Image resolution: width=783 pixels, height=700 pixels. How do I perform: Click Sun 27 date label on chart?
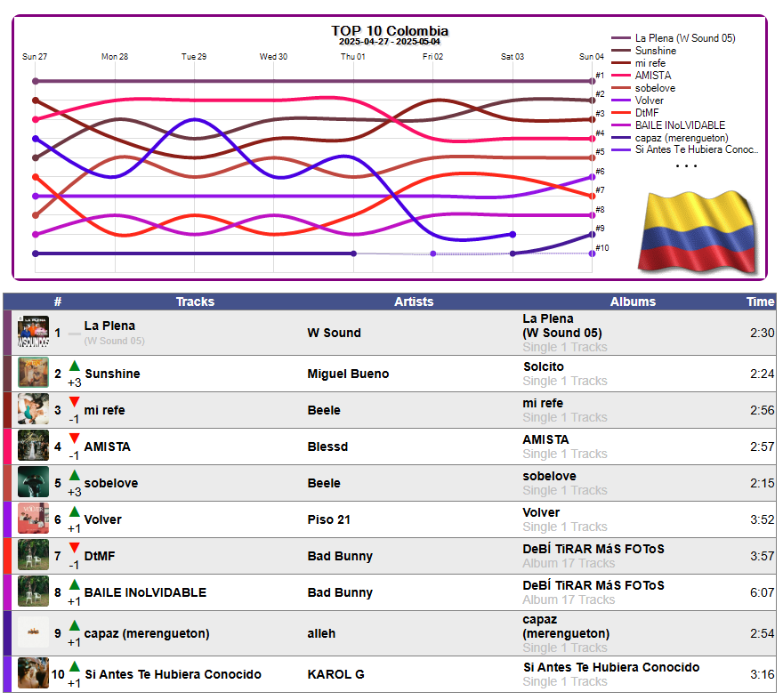[35, 56]
